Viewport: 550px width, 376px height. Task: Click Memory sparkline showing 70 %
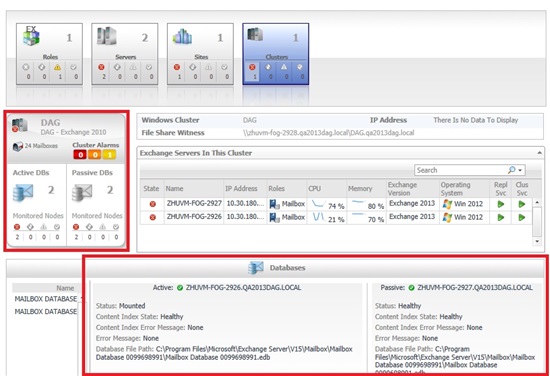coord(358,214)
